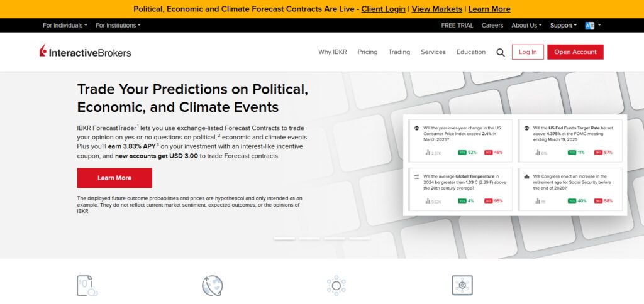The width and height of the screenshot is (644, 304).
Task: Click the Interactive Brokers logo
Action: [x=85, y=52]
